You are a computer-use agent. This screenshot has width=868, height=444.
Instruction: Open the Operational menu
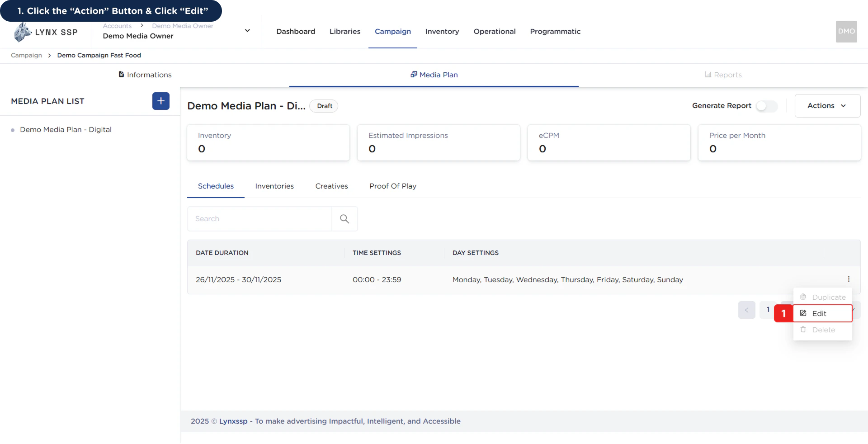(495, 32)
